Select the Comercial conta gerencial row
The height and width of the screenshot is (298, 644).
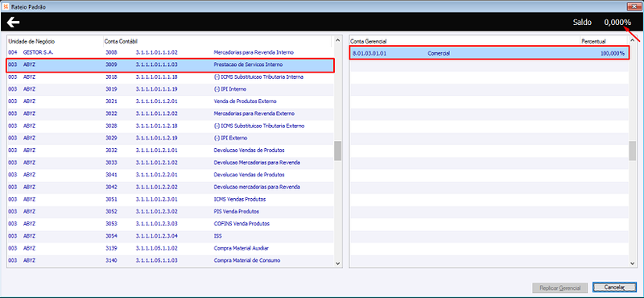[489, 53]
